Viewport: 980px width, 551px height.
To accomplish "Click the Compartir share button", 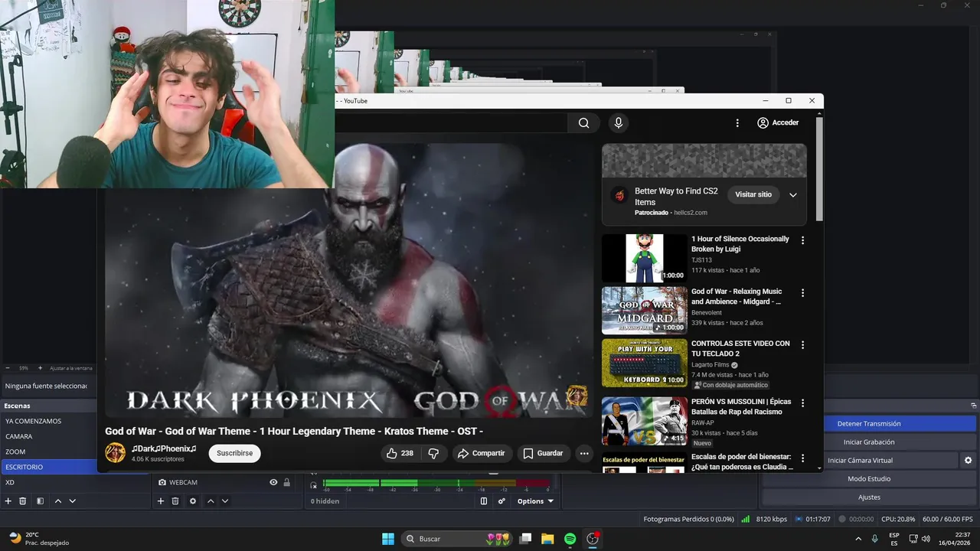I will coord(481,453).
